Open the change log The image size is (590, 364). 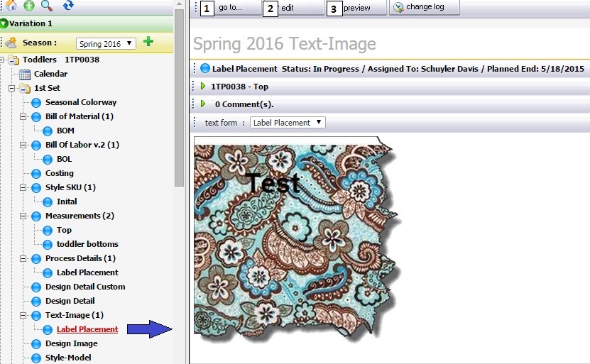(x=424, y=7)
